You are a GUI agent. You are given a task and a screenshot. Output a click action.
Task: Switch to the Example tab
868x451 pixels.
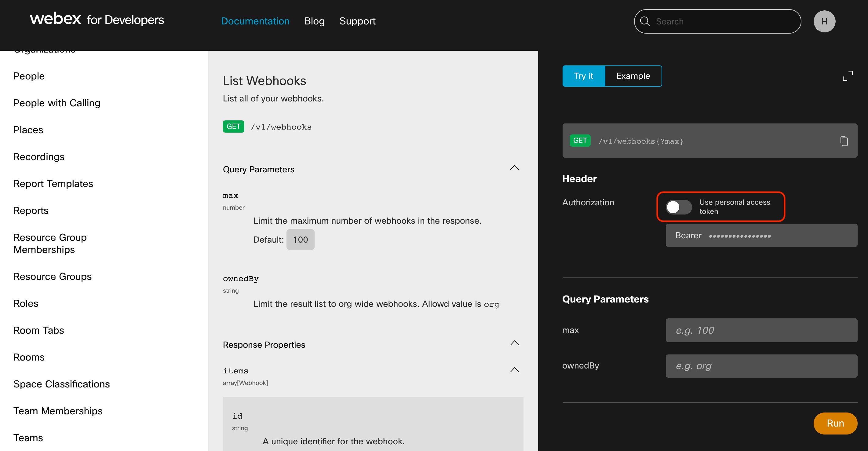point(633,76)
